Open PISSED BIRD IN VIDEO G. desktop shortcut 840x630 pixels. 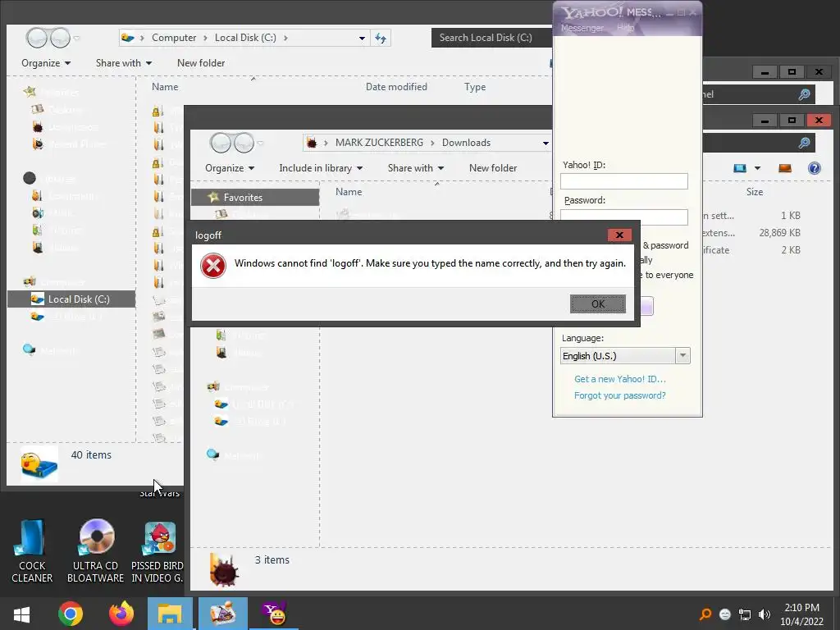[157, 550]
